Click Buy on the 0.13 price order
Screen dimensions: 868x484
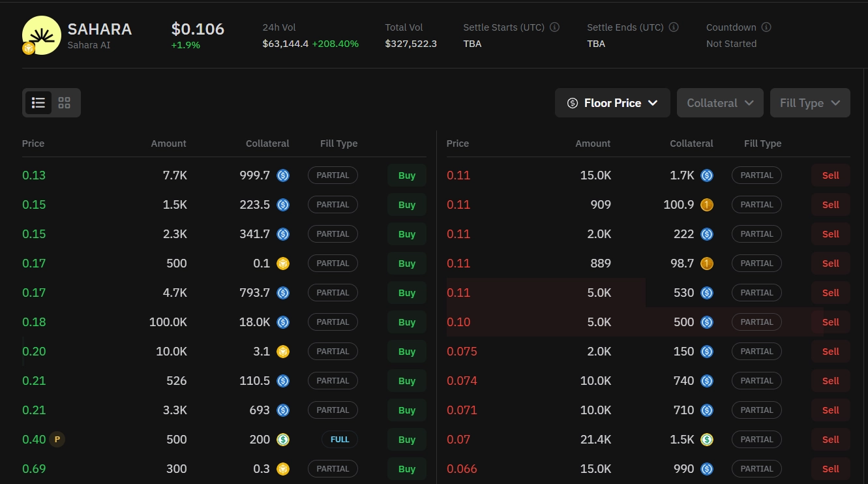tap(406, 175)
